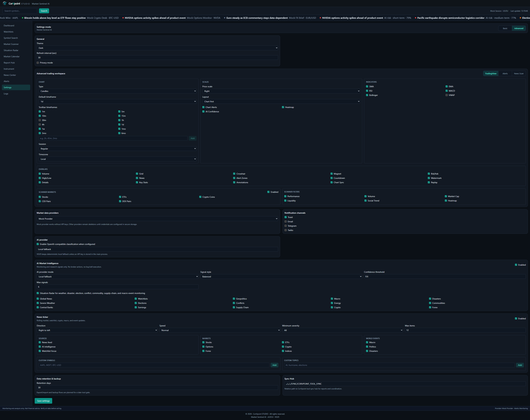Edit the Confidence threshold field
Image resolution: width=530 pixels, height=420 pixels.
click(x=445, y=277)
